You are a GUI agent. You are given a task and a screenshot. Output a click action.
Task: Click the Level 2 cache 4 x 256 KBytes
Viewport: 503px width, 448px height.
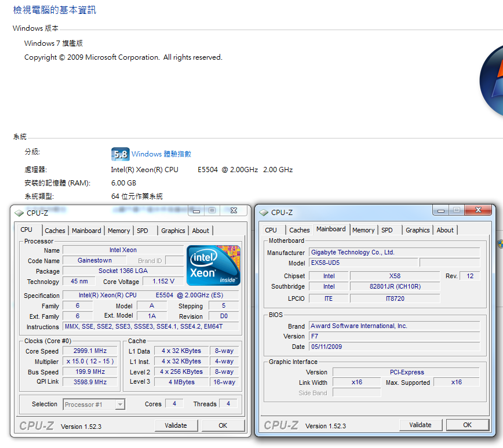181,371
